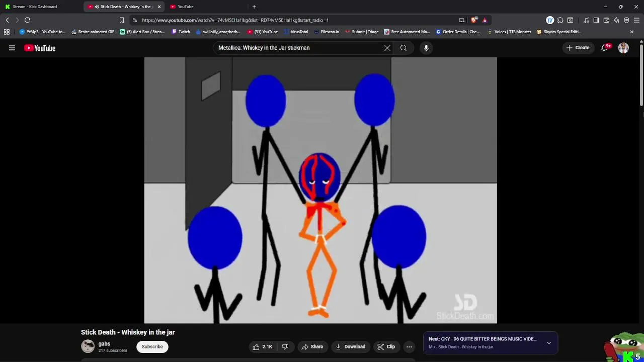This screenshot has height=362, width=644.
Task: Share the Stick Death video
Action: 312,346
